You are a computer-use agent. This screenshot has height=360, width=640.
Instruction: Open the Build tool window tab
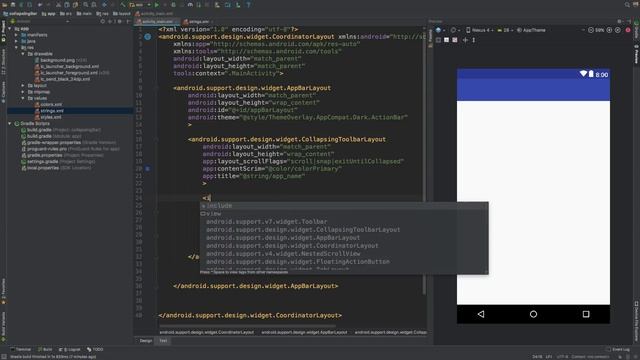(x=45, y=349)
